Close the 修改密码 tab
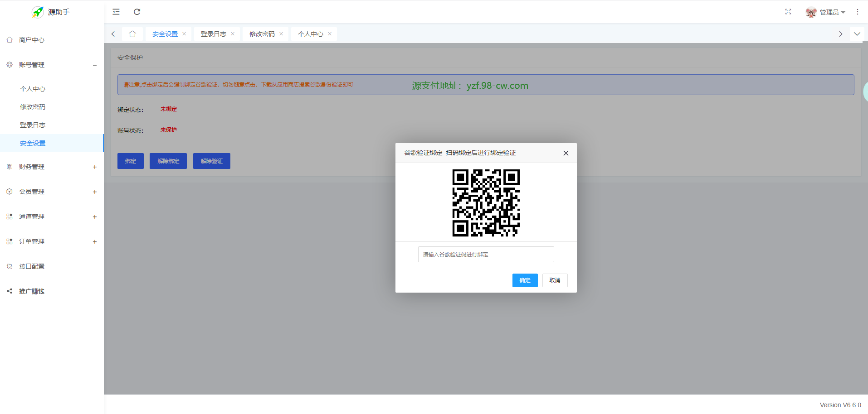The image size is (868, 414). pyautogui.click(x=281, y=34)
